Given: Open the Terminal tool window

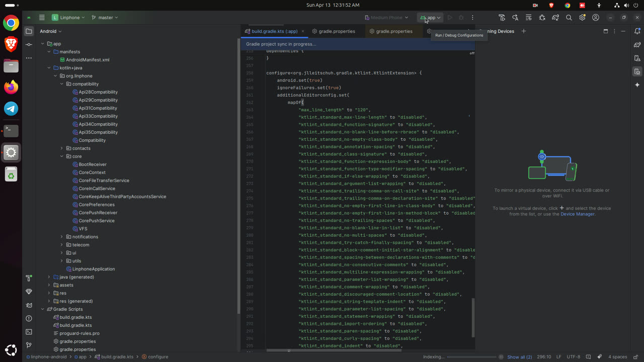Looking at the screenshot, I should pos(29,332).
